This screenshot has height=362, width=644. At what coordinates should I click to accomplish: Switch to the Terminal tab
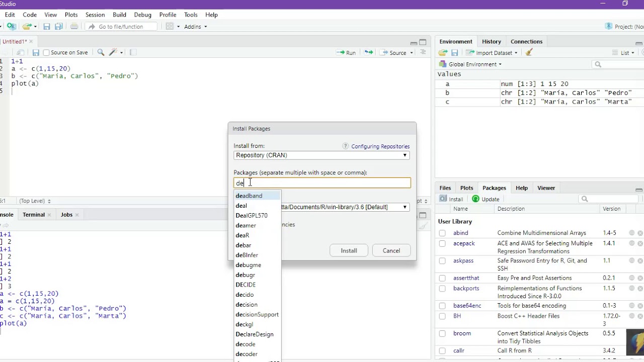pyautogui.click(x=34, y=215)
